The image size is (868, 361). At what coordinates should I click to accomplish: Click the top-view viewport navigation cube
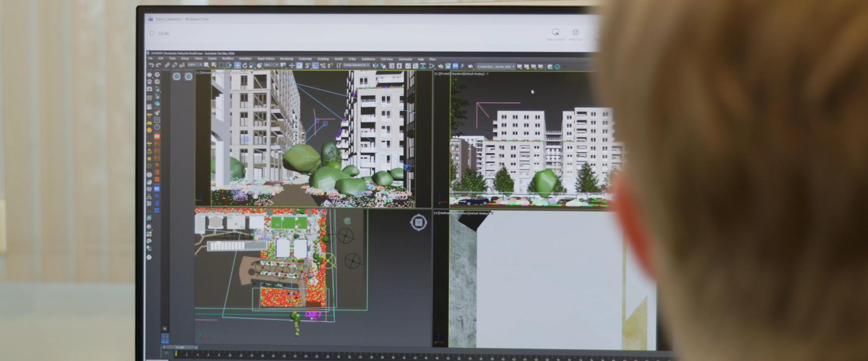(418, 222)
